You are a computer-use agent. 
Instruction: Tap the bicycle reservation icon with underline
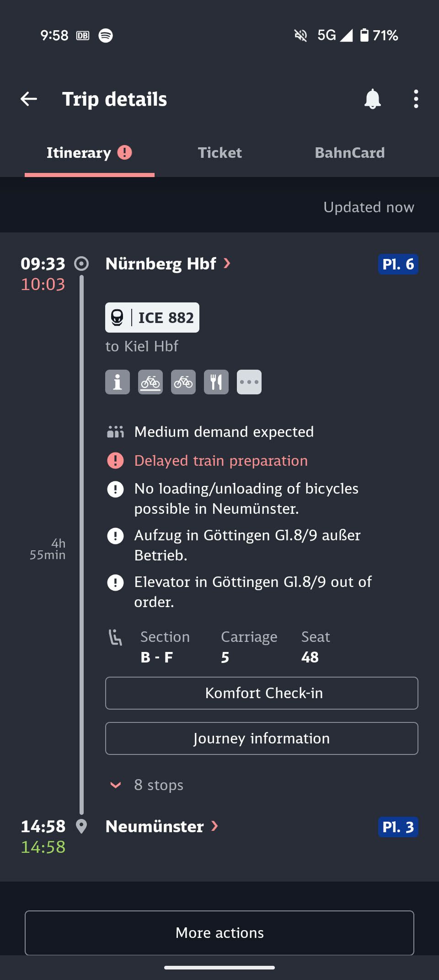point(150,382)
